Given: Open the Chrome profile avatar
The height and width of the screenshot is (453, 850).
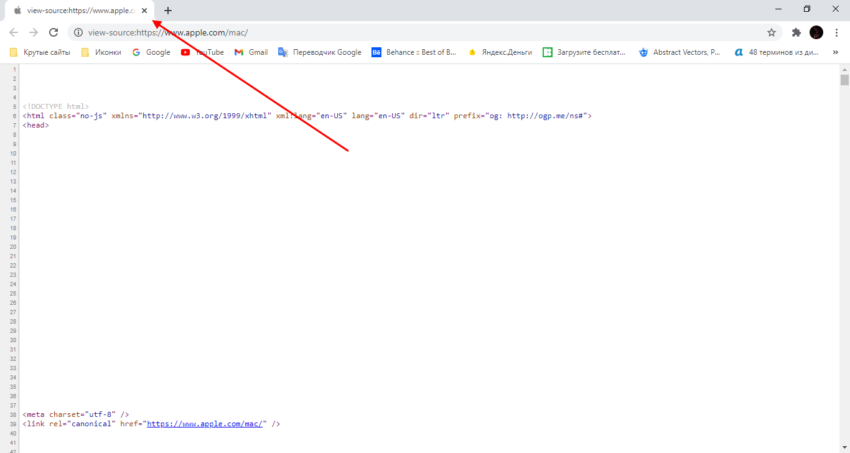Looking at the screenshot, I should (x=816, y=32).
